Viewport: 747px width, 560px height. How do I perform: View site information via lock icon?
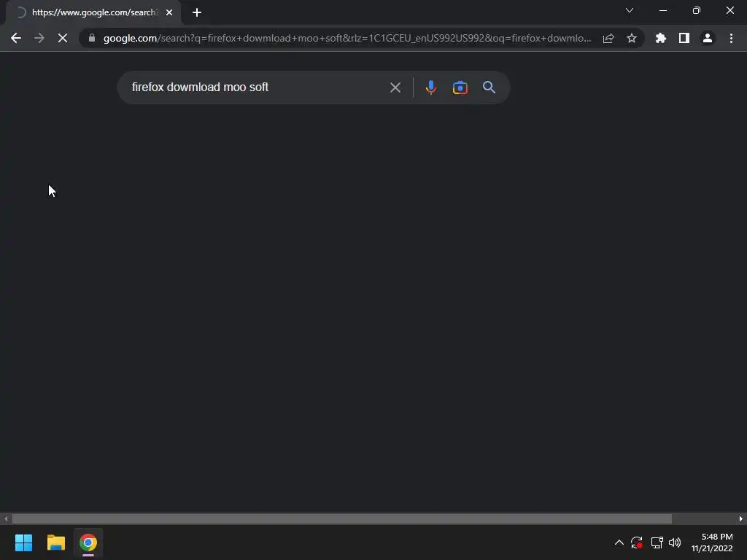pos(92,38)
